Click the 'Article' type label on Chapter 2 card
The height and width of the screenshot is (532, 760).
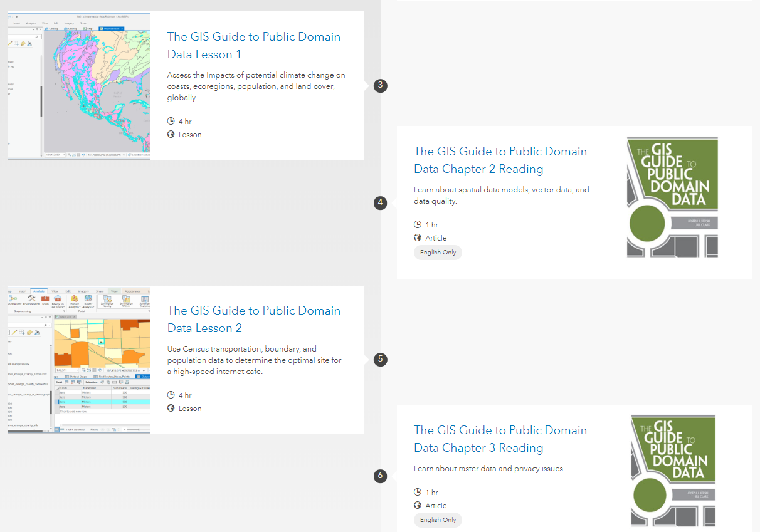tap(436, 238)
